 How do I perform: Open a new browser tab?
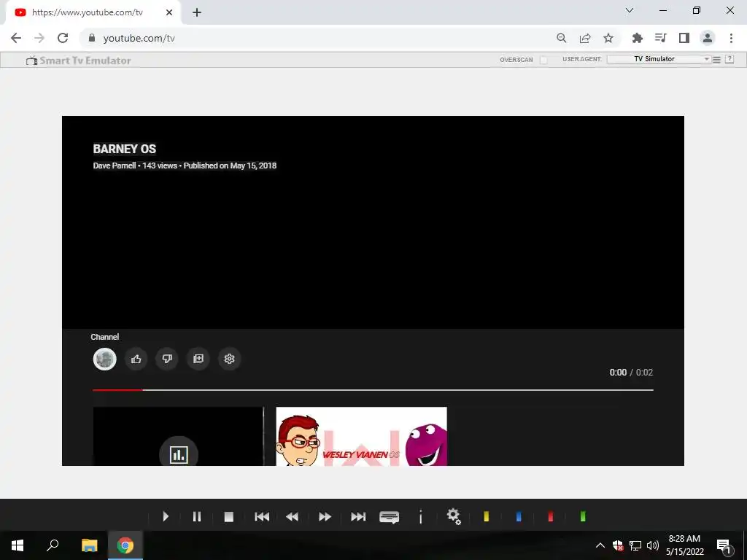point(197,13)
